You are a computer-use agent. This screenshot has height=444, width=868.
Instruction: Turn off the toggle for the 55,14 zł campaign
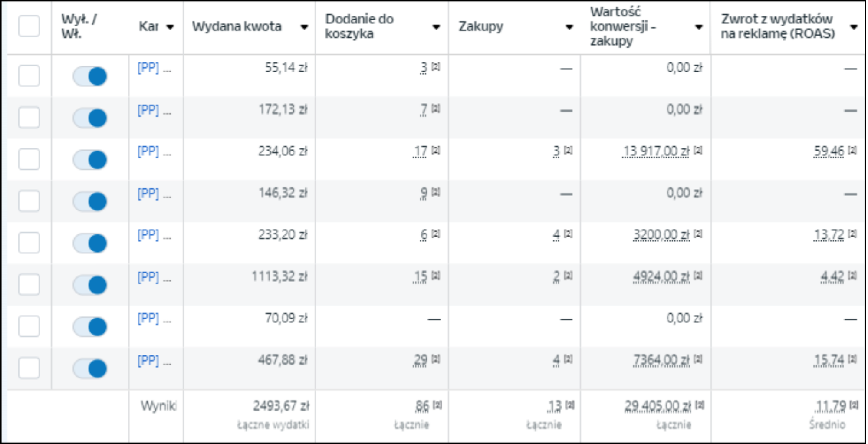click(90, 76)
